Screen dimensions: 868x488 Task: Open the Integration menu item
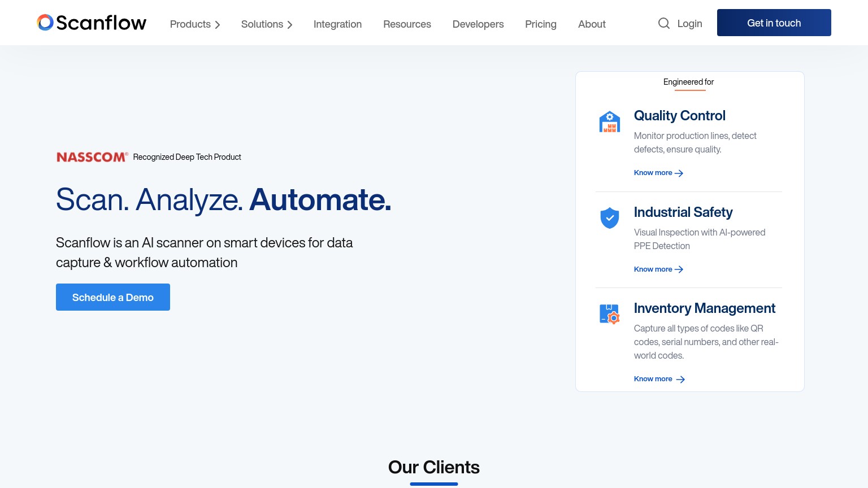337,24
